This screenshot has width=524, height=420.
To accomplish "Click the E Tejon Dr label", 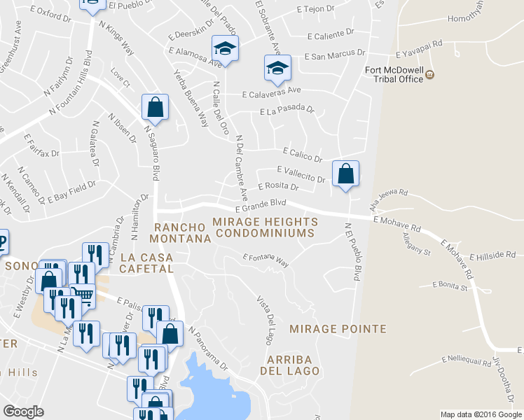I will pos(315,8).
